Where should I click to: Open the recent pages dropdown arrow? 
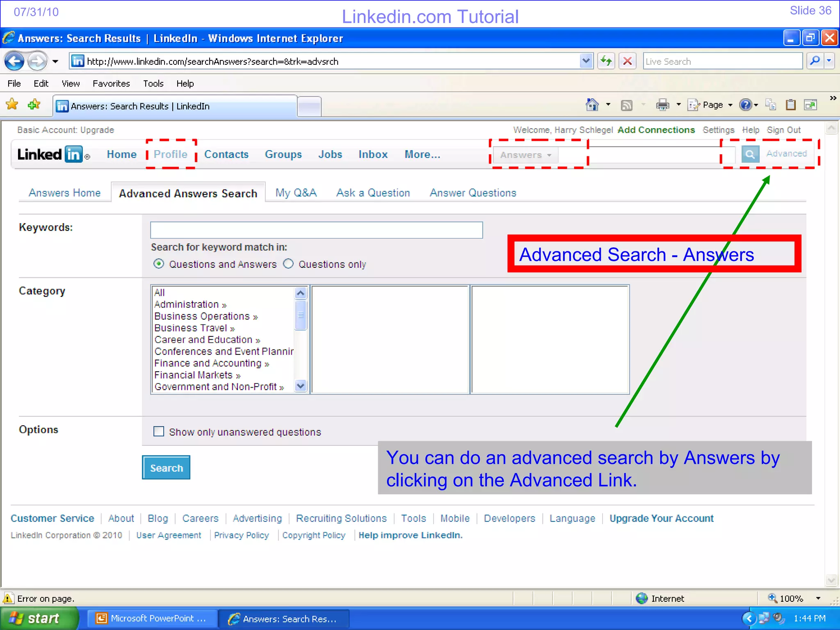pyautogui.click(x=55, y=62)
